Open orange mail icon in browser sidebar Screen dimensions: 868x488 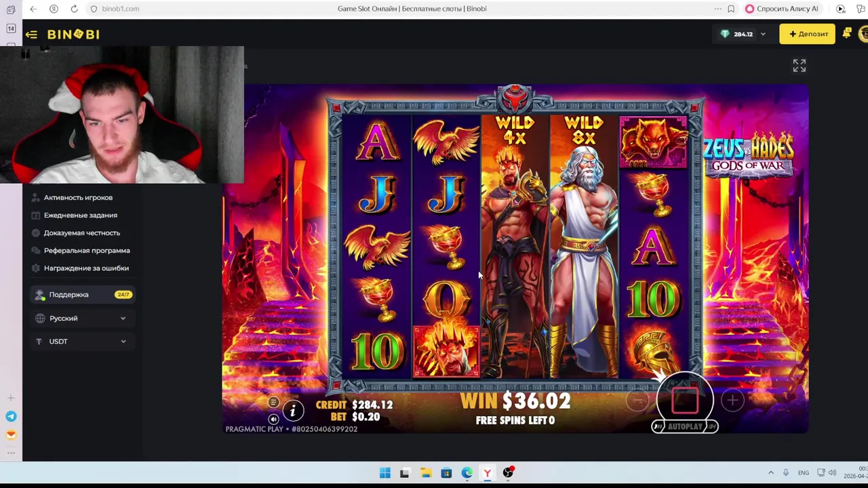coord(11,434)
